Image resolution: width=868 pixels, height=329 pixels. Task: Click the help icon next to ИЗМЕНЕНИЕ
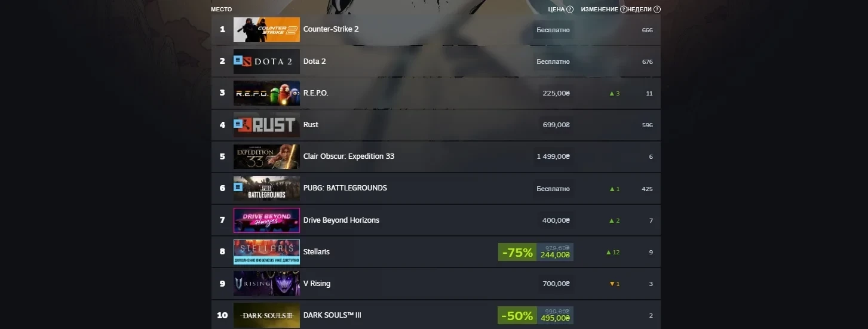624,10
